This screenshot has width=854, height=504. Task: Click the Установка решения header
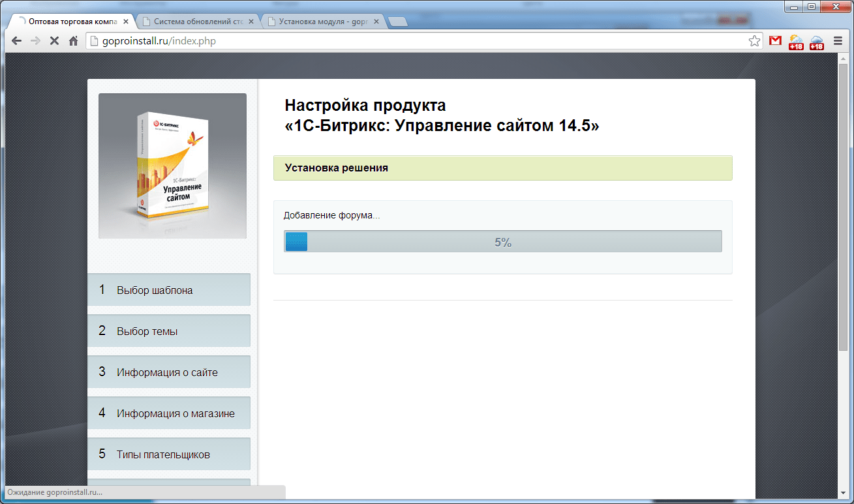tap(503, 168)
